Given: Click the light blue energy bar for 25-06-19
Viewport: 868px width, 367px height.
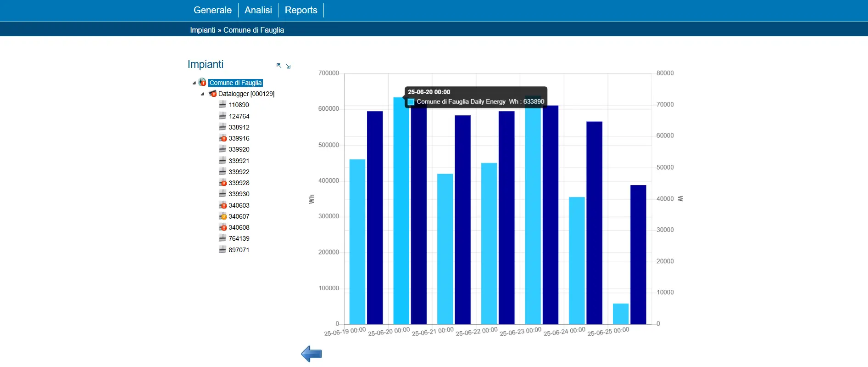Looking at the screenshot, I should pyautogui.click(x=357, y=242).
